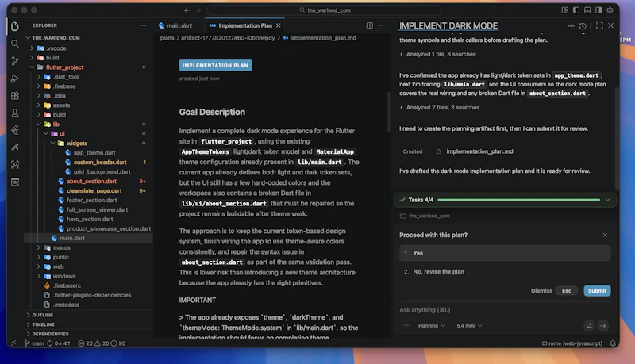The width and height of the screenshot is (635, 364).
Task: Select option No, revise the plan
Action: tap(505, 272)
